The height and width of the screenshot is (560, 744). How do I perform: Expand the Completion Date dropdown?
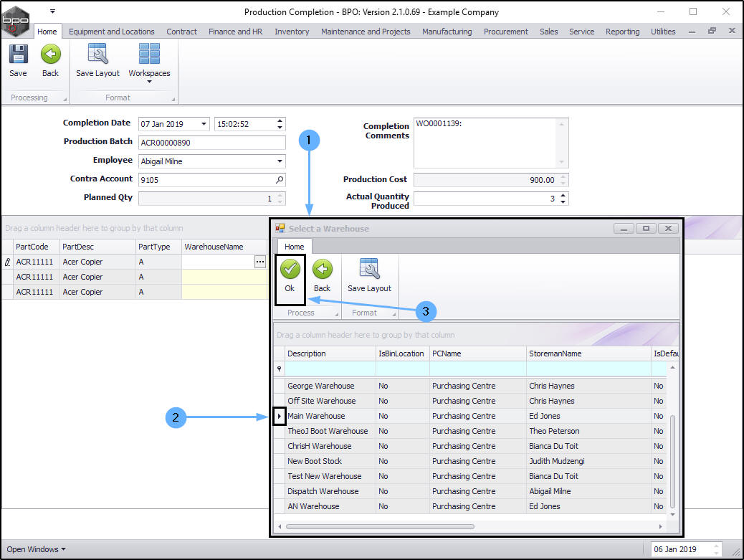click(204, 124)
